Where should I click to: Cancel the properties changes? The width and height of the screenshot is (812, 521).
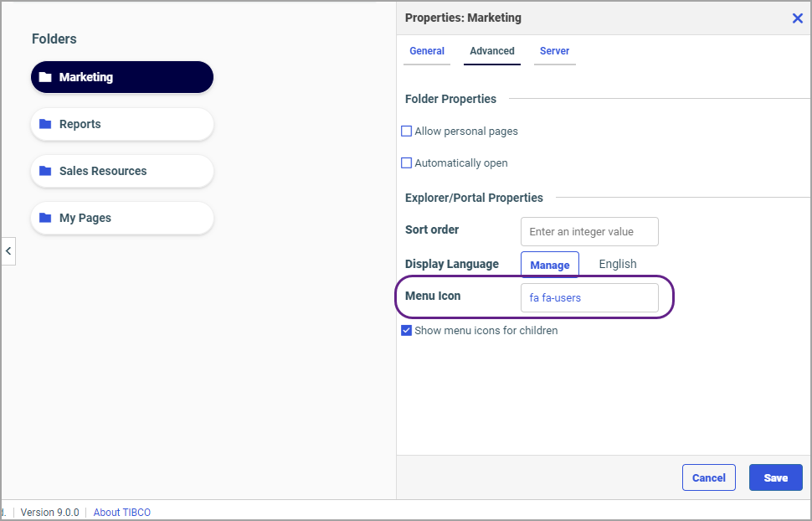coord(708,477)
